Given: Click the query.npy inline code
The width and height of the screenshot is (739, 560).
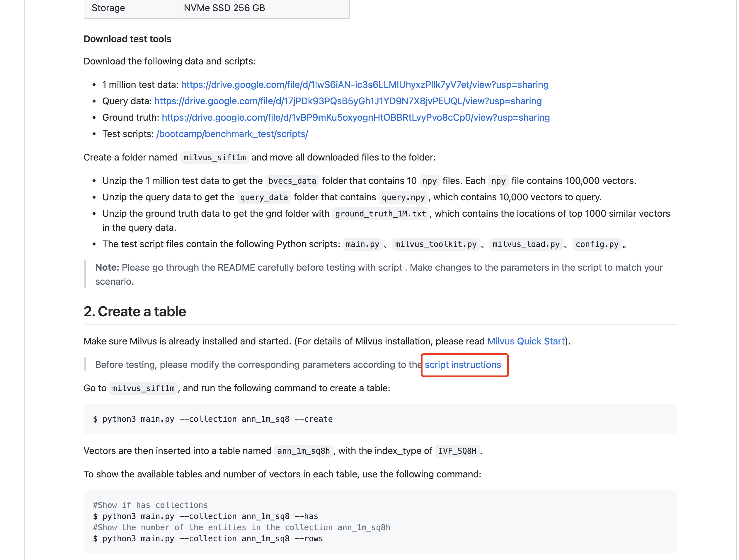Looking at the screenshot, I should point(403,197).
